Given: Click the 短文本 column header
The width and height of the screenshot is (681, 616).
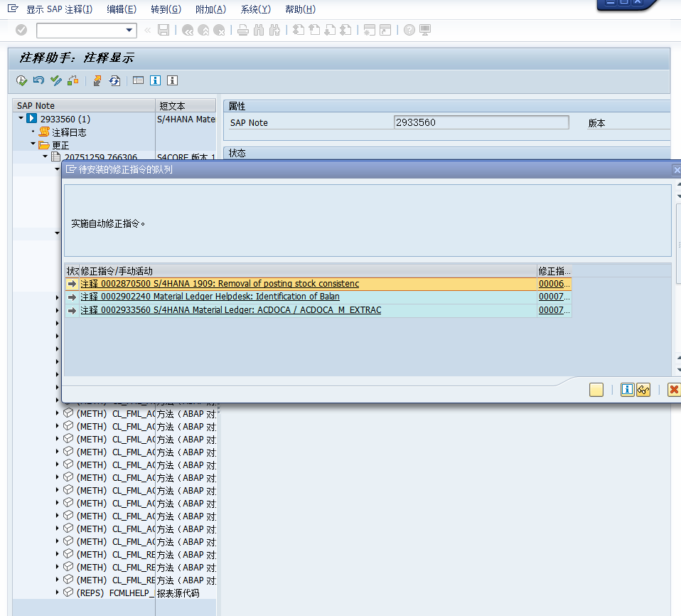Looking at the screenshot, I should [186, 106].
